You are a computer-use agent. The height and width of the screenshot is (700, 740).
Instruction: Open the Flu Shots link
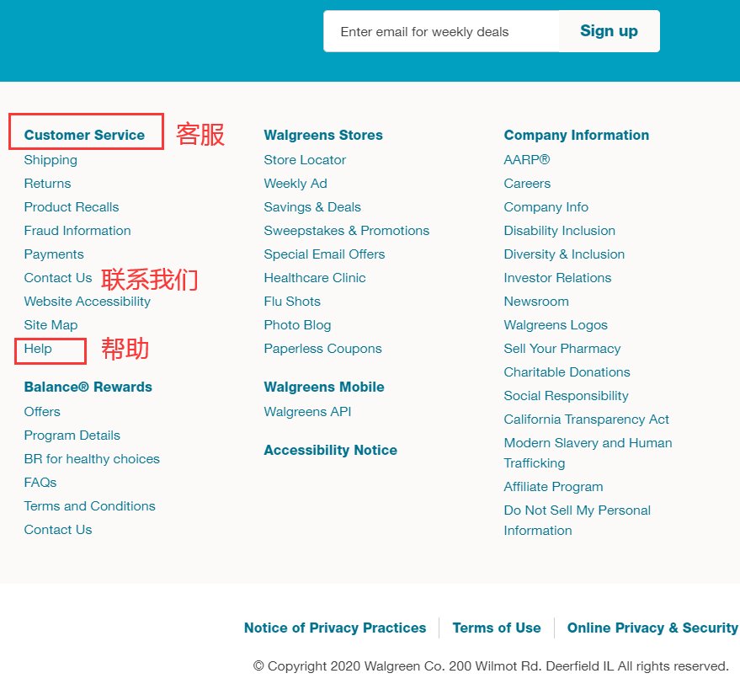pyautogui.click(x=292, y=302)
